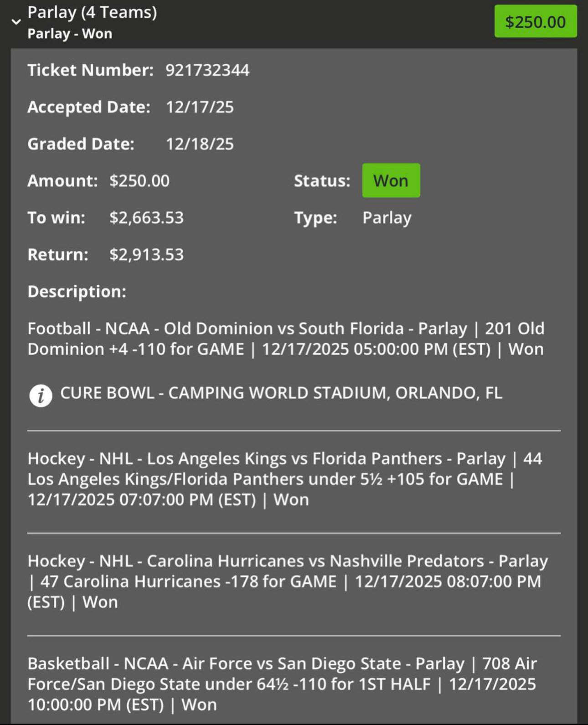This screenshot has height=725, width=588.
Task: Click the Parlay - Won subtitle
Action: (70, 34)
